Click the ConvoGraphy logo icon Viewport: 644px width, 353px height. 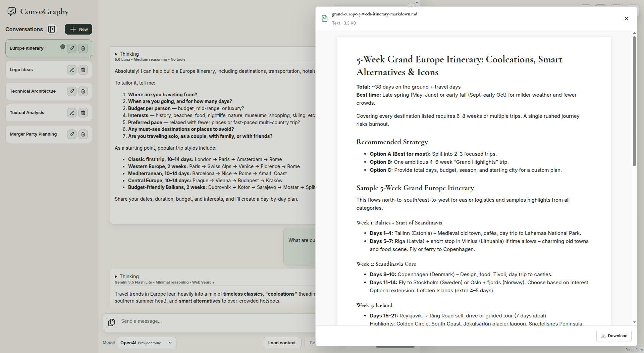point(12,11)
